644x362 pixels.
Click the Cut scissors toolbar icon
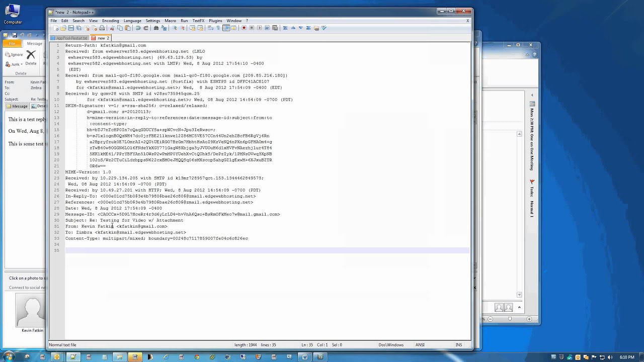tap(112, 28)
